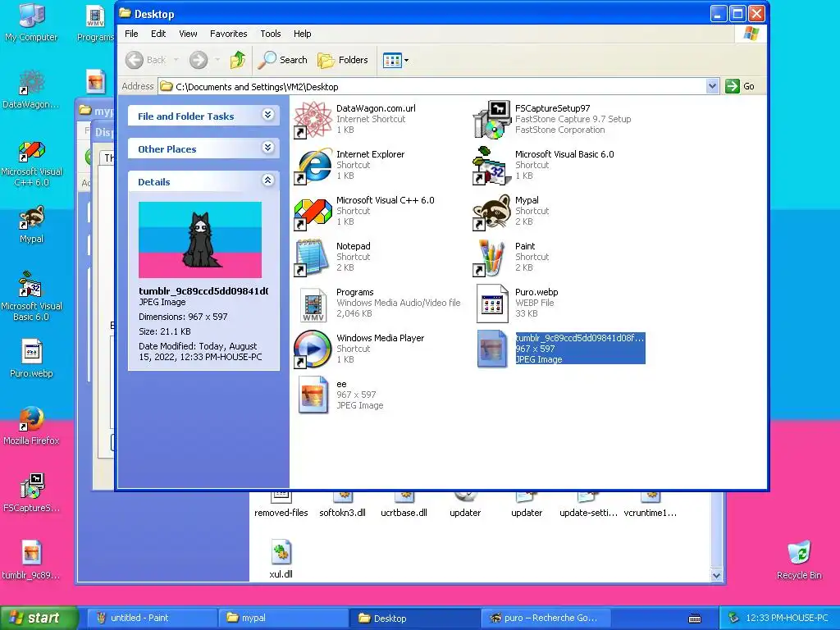Select Recycle Bin on the desktop
840x630 pixels.
click(799, 560)
